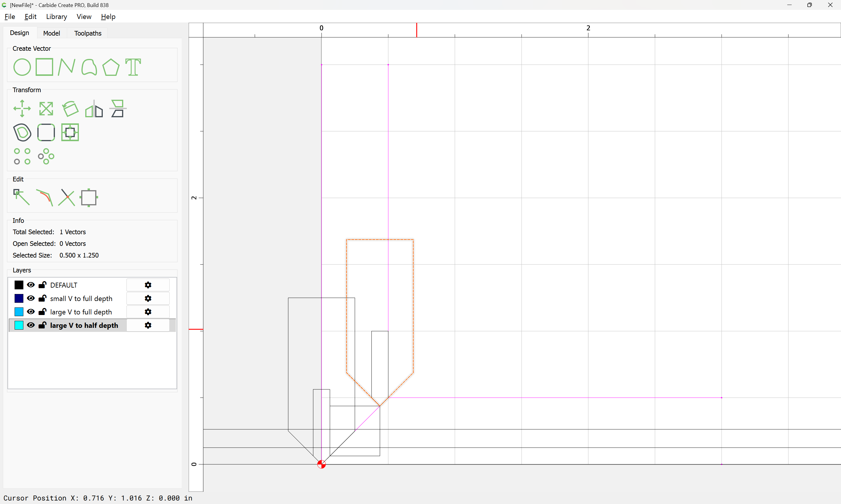Select the Trim Vectors tool
The height and width of the screenshot is (504, 841).
pyautogui.click(x=66, y=197)
